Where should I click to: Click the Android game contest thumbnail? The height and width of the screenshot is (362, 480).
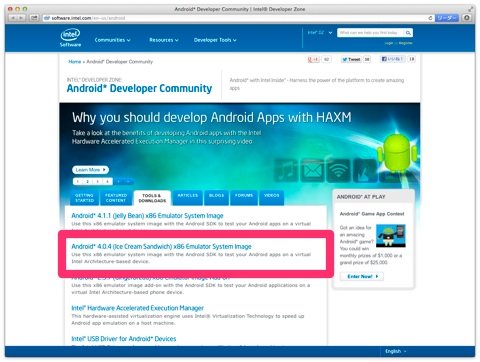click(x=391, y=236)
